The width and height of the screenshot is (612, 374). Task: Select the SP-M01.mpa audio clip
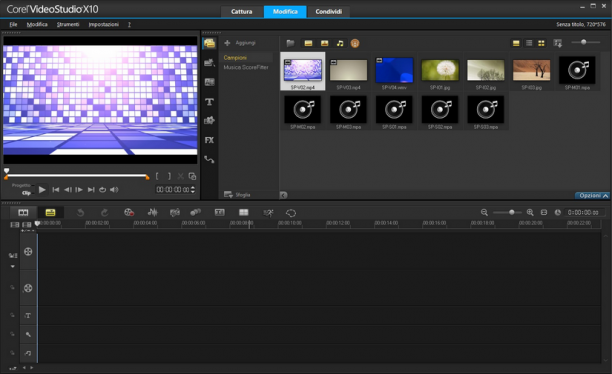click(x=577, y=71)
